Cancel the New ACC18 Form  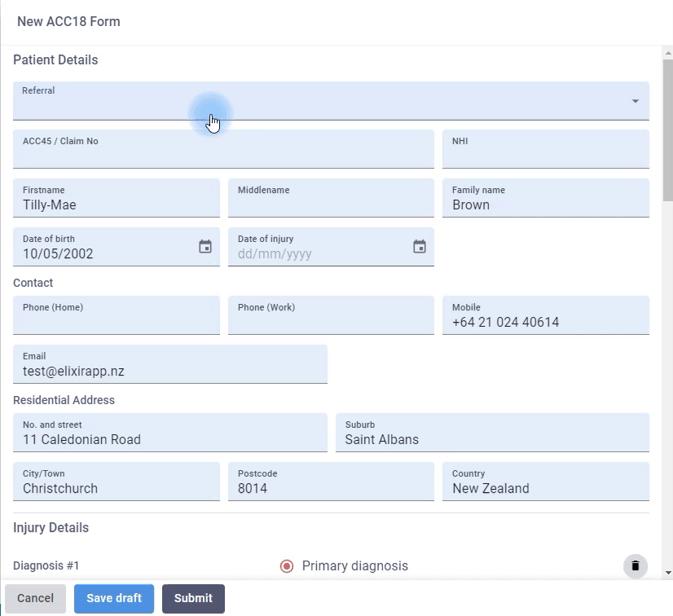coord(34,598)
